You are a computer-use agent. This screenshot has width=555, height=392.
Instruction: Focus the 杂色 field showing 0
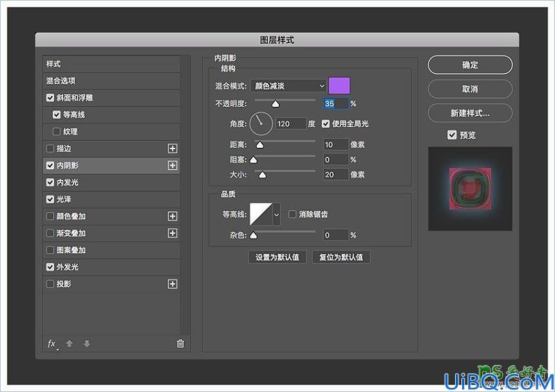(336, 235)
